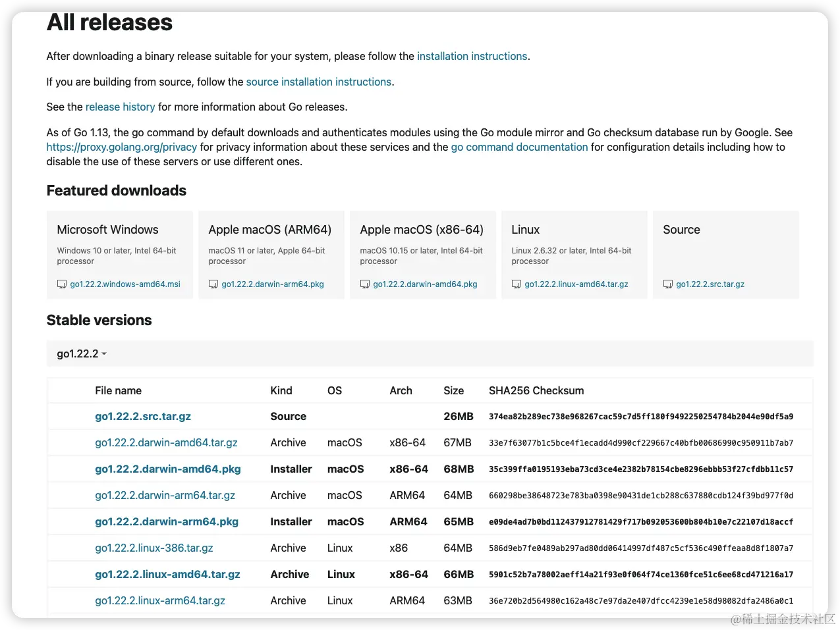
Task: Click download icon beside go1.22.2.windows-amd64.msi
Action: [x=62, y=284]
